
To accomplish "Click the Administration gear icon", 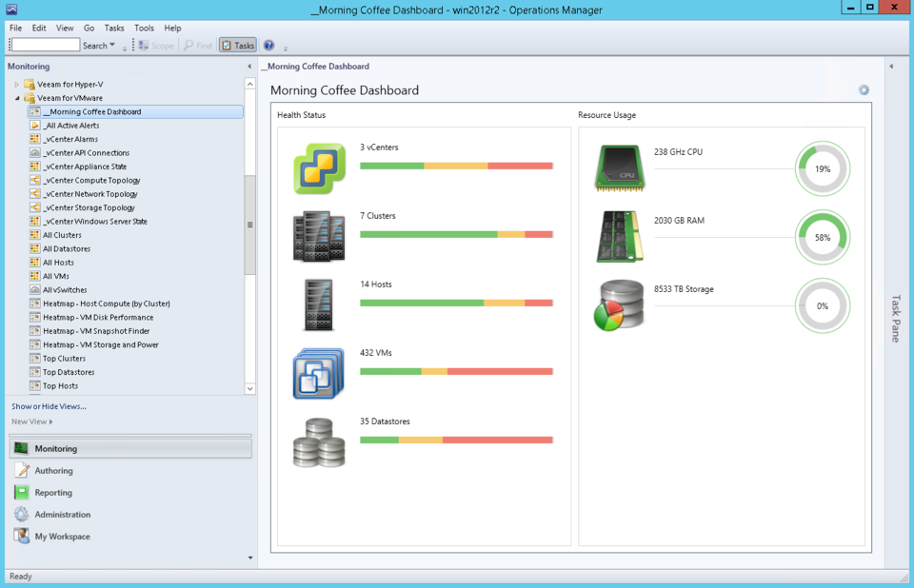I will tap(22, 514).
